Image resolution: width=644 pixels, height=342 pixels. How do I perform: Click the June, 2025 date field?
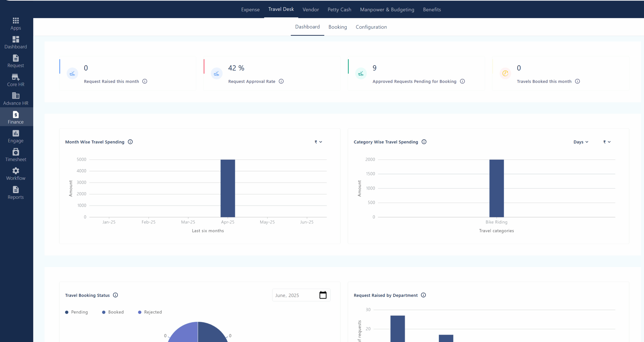point(301,295)
